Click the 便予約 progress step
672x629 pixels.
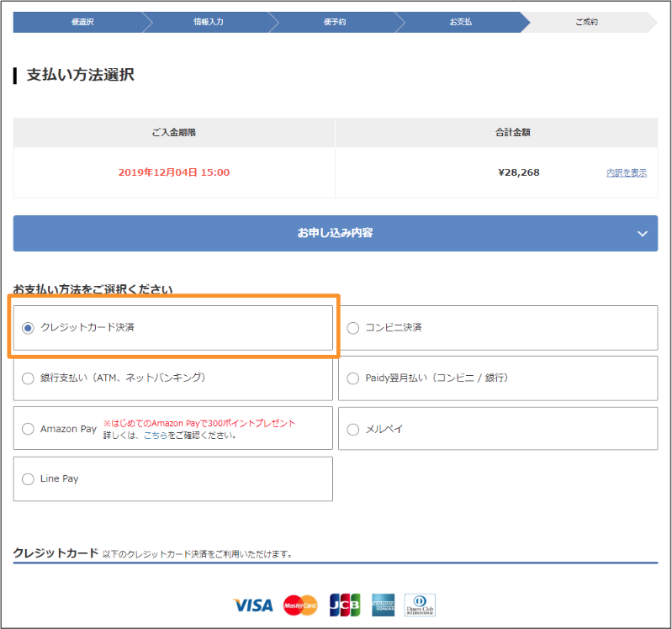pyautogui.click(x=335, y=22)
